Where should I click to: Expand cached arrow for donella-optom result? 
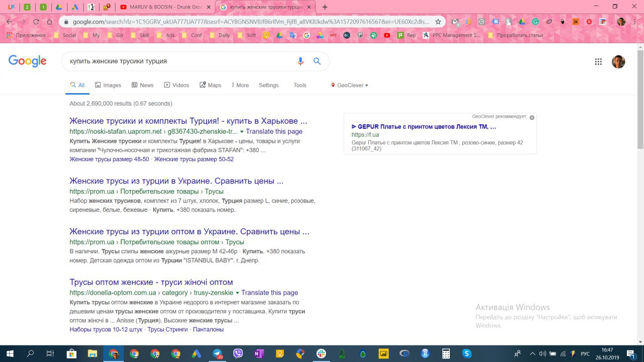point(237,293)
